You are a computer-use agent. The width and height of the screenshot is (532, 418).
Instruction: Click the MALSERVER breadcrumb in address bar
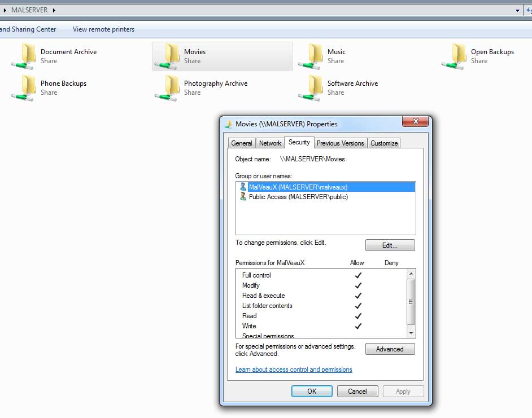(29, 10)
